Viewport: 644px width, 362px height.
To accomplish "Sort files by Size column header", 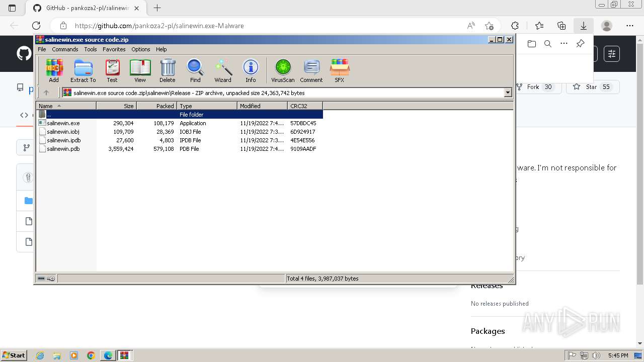I will (x=116, y=106).
